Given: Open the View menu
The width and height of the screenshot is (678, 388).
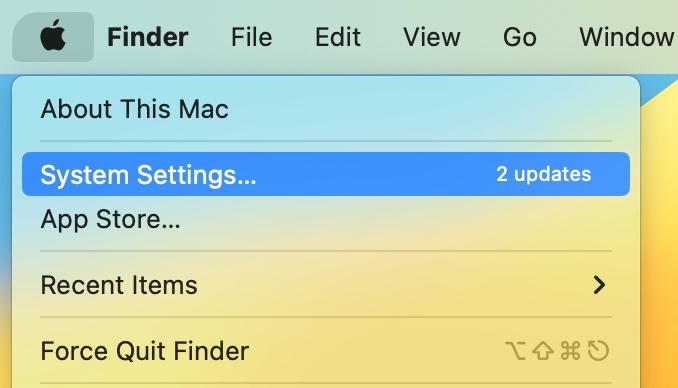Looking at the screenshot, I should [x=432, y=37].
